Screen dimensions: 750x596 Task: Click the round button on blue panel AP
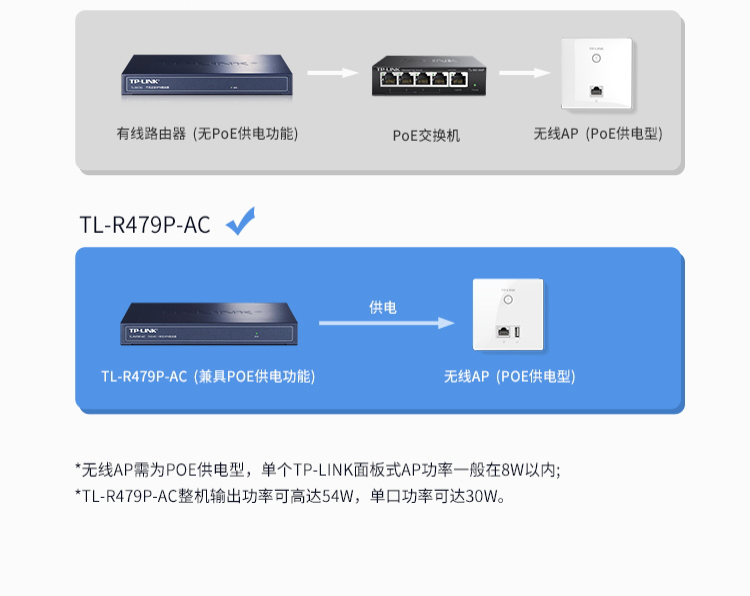508,300
